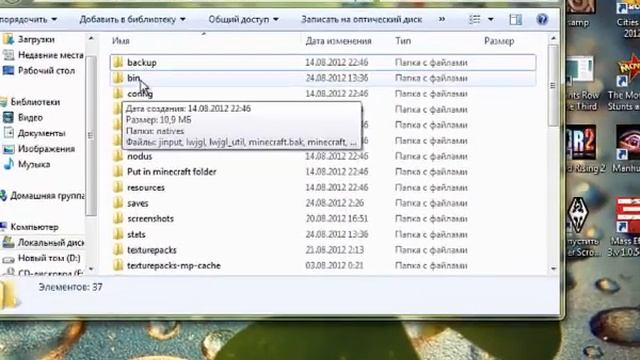Viewport: 640px width, 360px height.
Task: Sort by the Размер column header
Action: coord(499,41)
